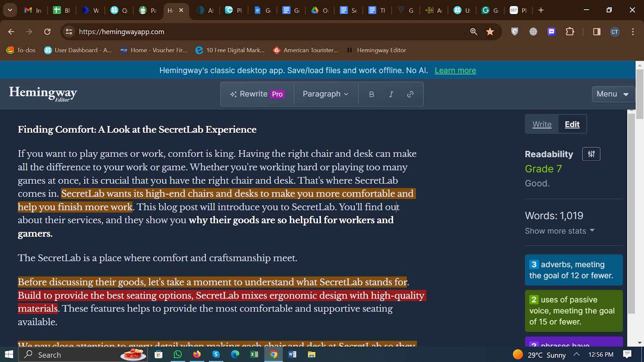Open the Menu dropdown
Screen dimensions: 644x362
tap(613, 94)
